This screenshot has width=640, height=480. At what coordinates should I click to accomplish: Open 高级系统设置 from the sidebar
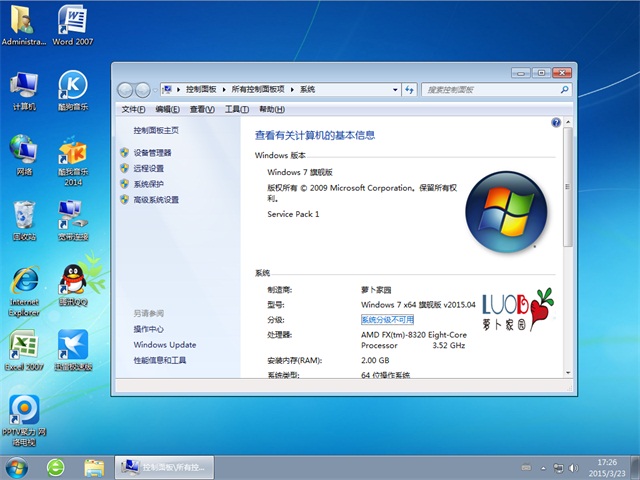(x=156, y=200)
